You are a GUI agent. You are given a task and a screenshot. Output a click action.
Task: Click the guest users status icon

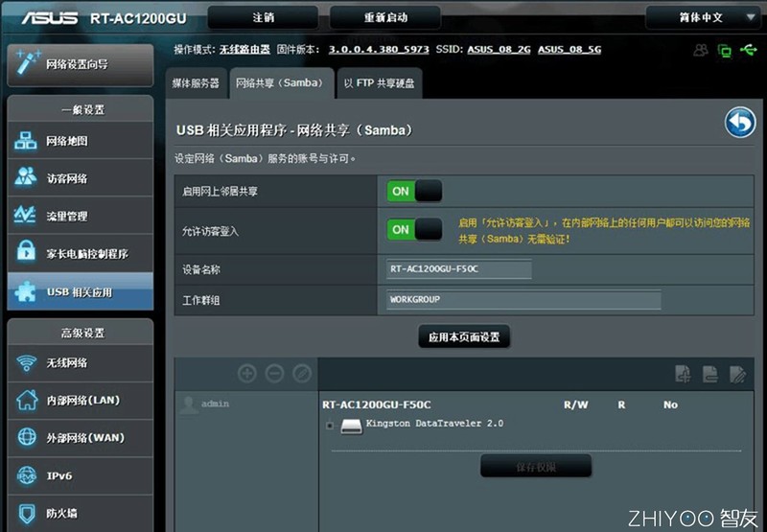[701, 50]
